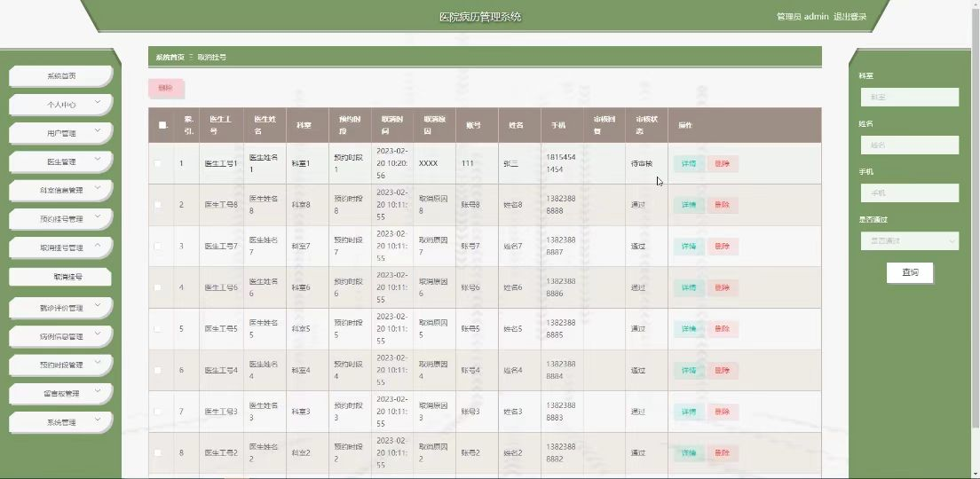Click the 医生工号1 cell
This screenshot has height=479, width=980.
click(x=221, y=163)
